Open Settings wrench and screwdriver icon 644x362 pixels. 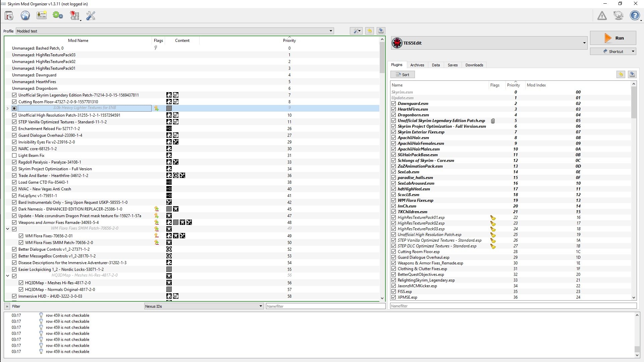coord(91,15)
